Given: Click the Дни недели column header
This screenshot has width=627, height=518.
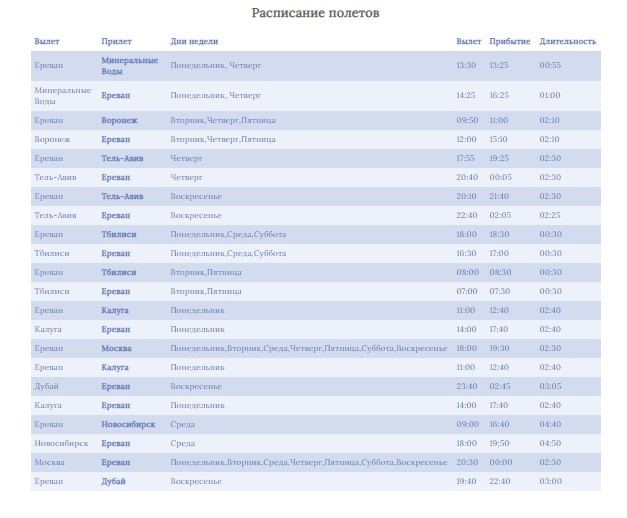Looking at the screenshot, I should 194,41.
